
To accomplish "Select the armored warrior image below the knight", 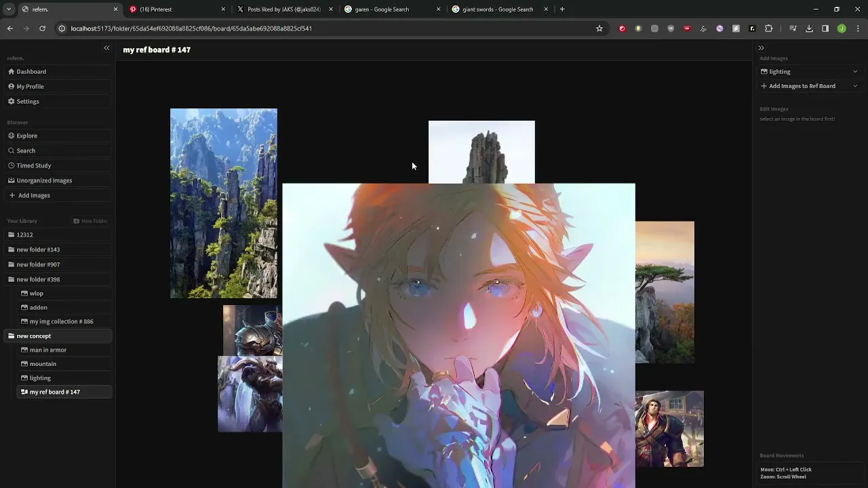I will coord(250,394).
